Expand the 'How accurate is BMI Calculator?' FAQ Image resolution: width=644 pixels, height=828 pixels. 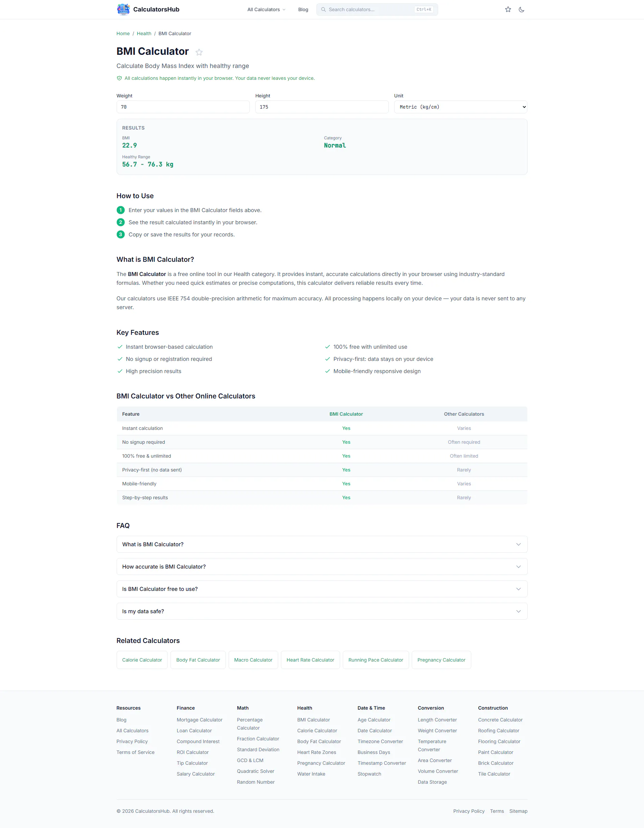[x=322, y=567]
